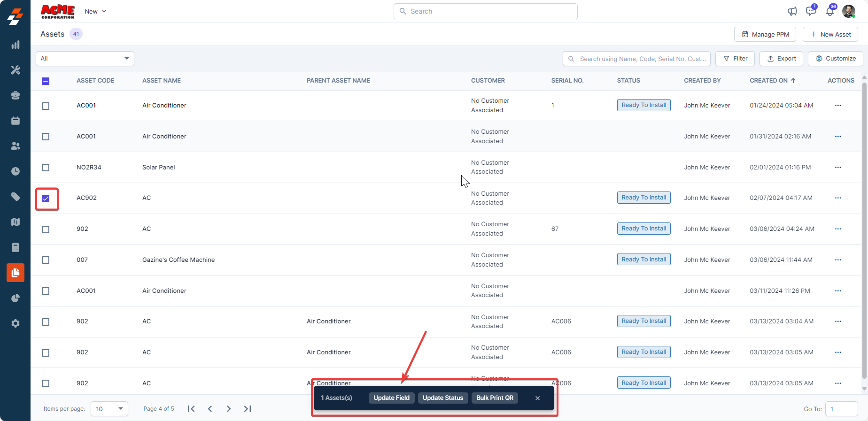Click the notification bell icon
Screen dimensions: 868x421
tap(830, 11)
